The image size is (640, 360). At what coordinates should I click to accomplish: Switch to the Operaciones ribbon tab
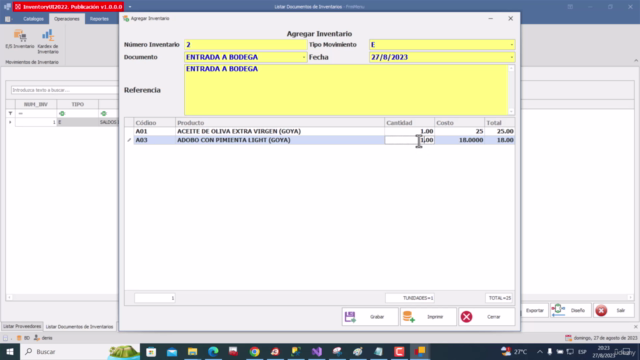click(x=67, y=19)
